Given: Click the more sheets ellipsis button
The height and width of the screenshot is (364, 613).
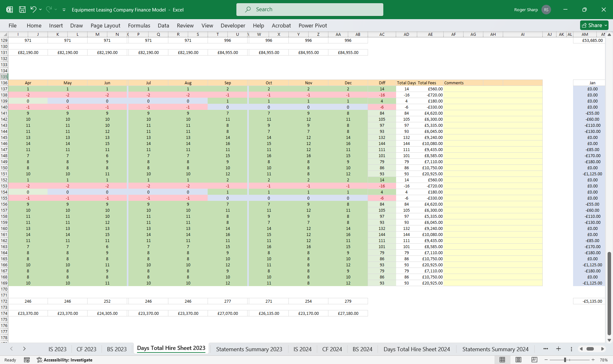Looking at the screenshot, I should tap(545, 349).
